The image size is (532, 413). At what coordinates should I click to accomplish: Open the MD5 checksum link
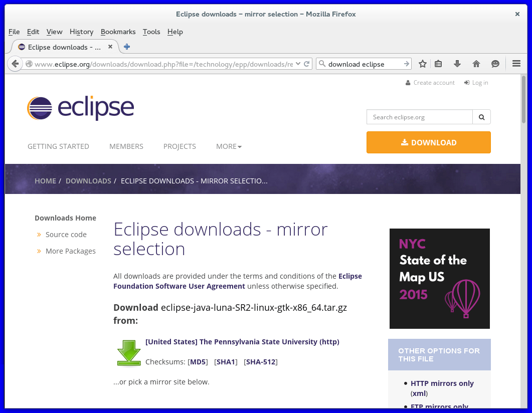(198, 362)
